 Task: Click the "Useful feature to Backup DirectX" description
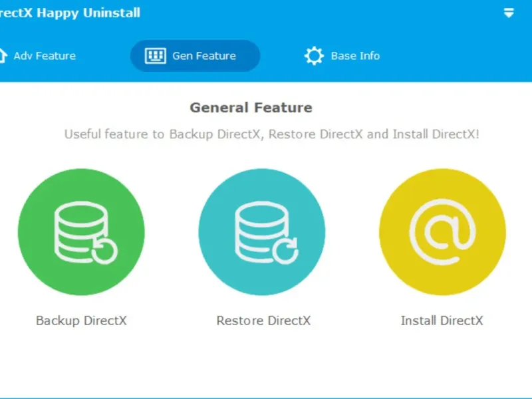point(272,134)
